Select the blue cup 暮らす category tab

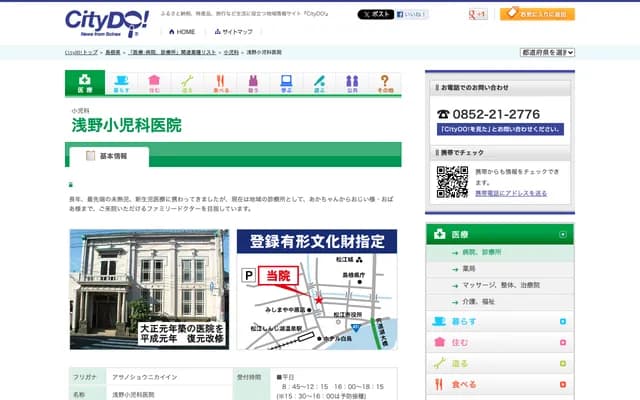[x=121, y=84]
